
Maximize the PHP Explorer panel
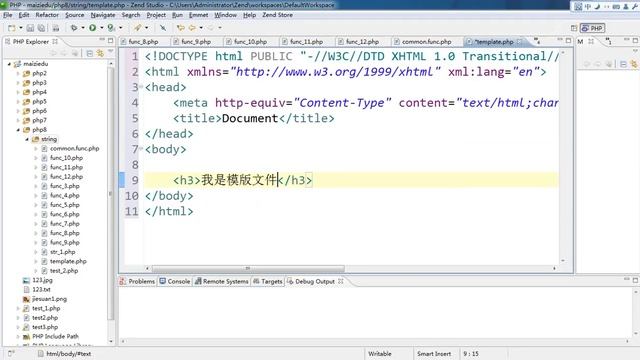[110, 40]
